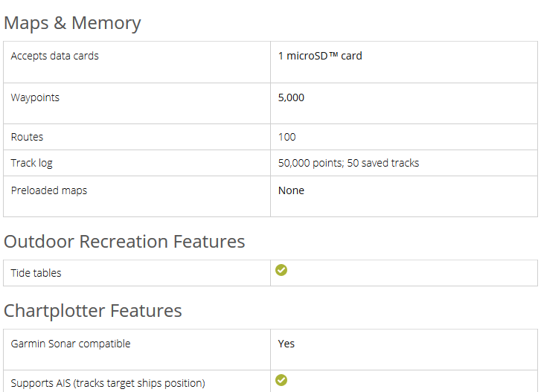Click the Maps & Memory heading
Screen dimensions: 541x392
click(72, 23)
